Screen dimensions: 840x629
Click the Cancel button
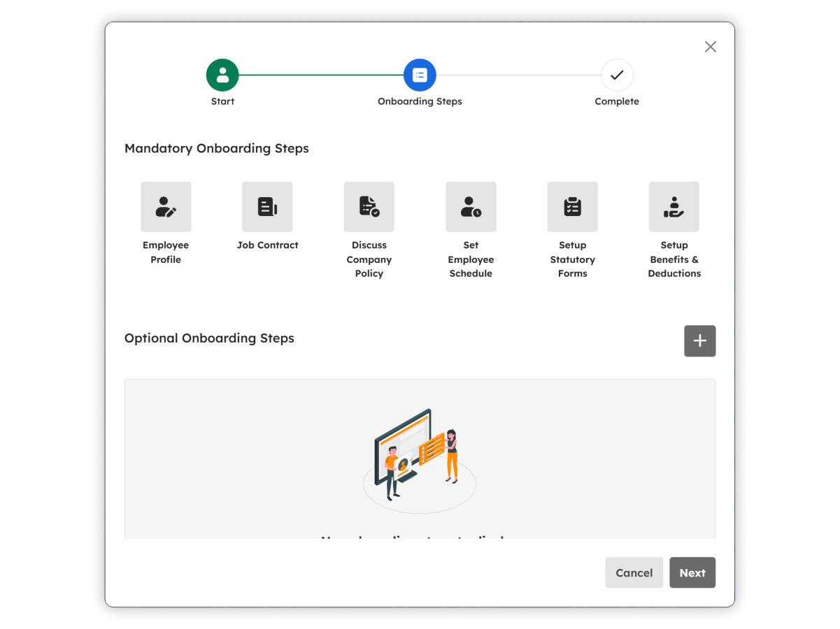click(x=634, y=572)
